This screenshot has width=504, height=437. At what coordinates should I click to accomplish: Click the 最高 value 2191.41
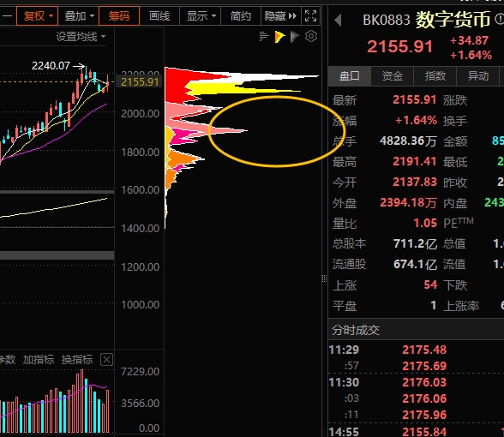(415, 162)
